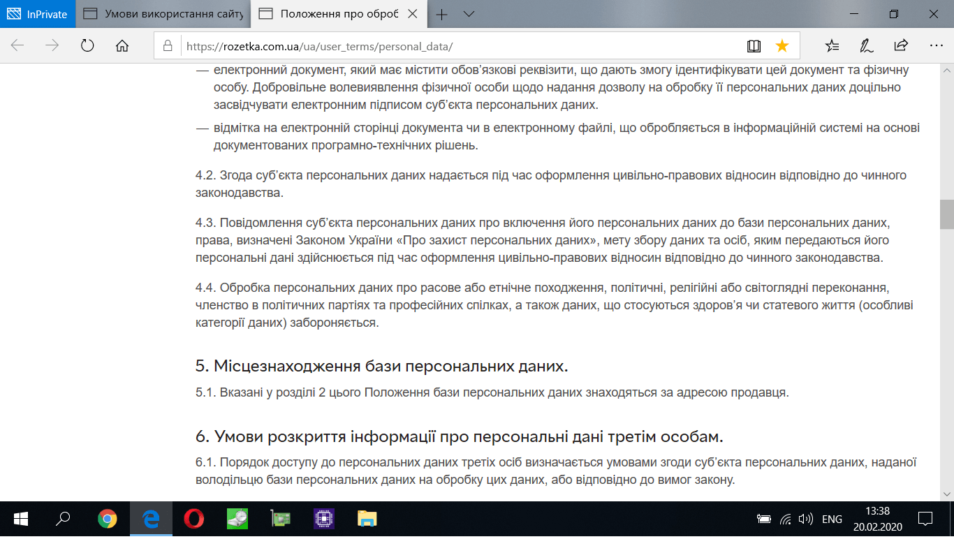Image resolution: width=954 pixels, height=560 pixels.
Task: Click heading 5. Місцезнаходження бази персональних даних
Action: [382, 366]
